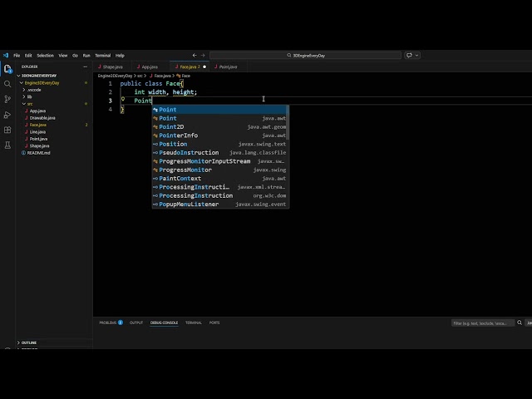Click the debug console filter field
Viewport: 532px width, 399px height.
(x=482, y=323)
